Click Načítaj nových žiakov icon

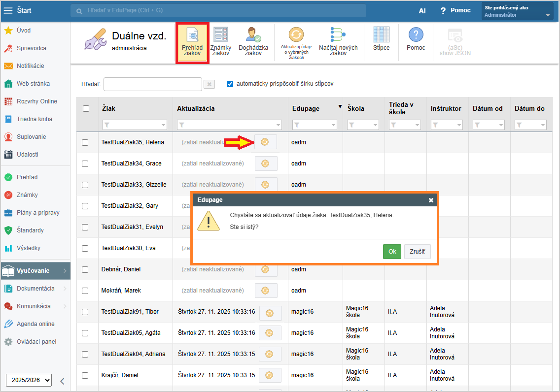(x=338, y=41)
